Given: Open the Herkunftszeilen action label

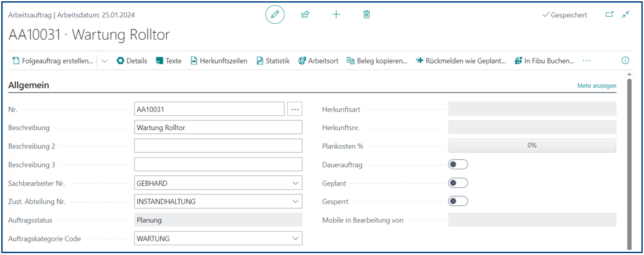Looking at the screenshot, I should pos(224,61).
